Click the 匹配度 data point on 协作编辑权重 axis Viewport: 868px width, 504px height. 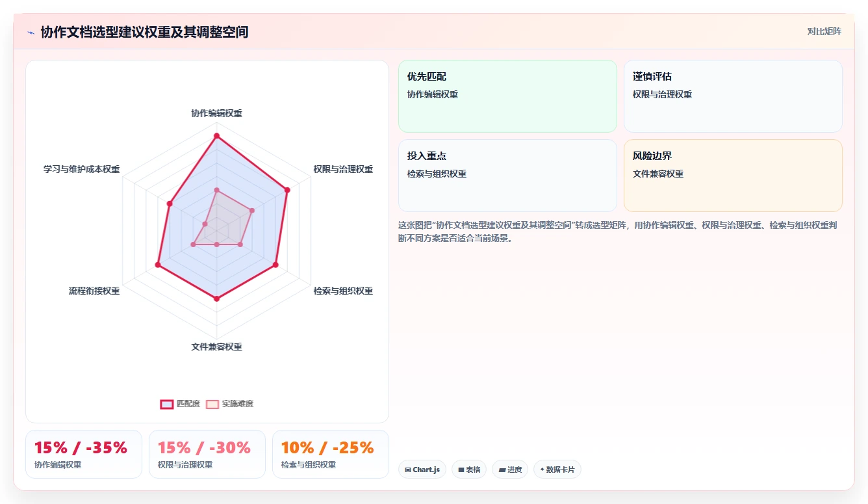(216, 136)
